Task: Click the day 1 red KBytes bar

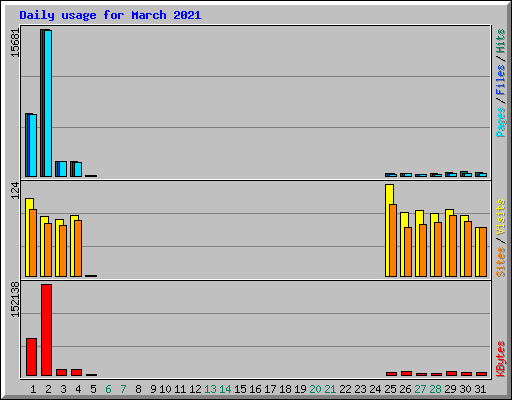Action: tap(31, 357)
